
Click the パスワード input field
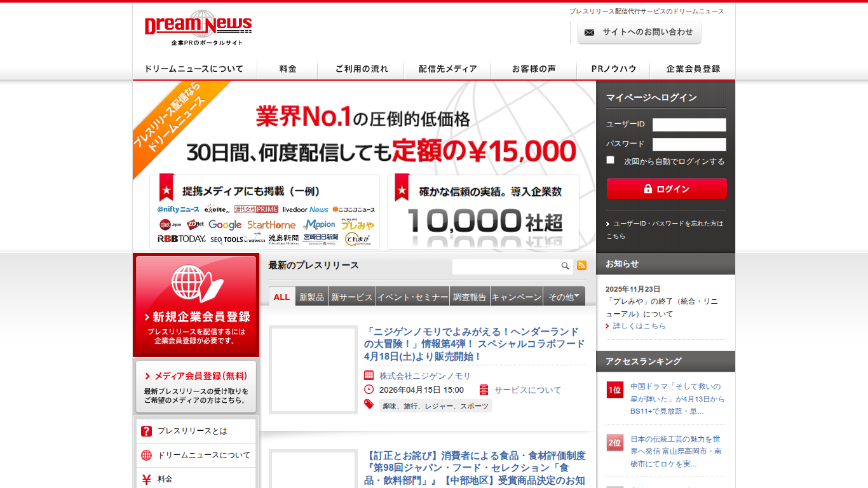click(689, 144)
